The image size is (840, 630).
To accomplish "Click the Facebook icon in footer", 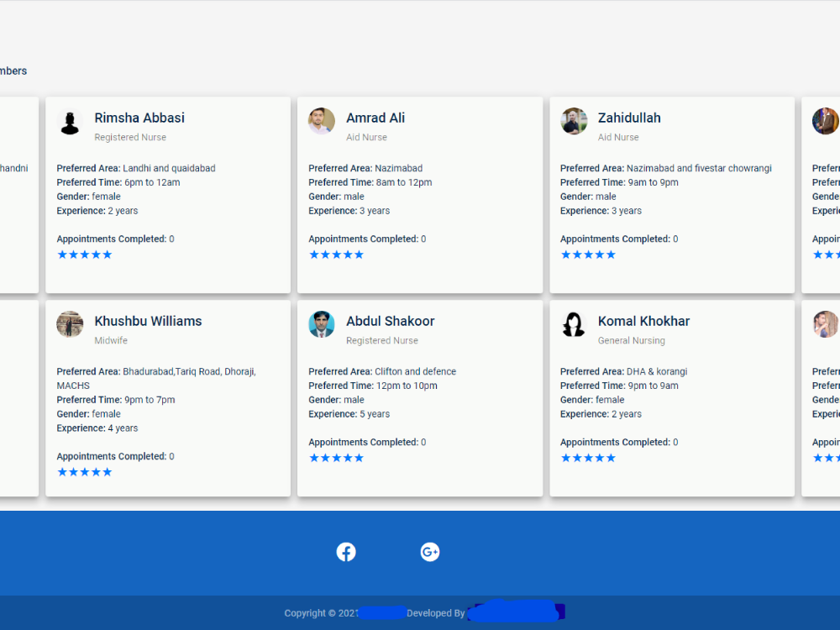I will tap(346, 552).
